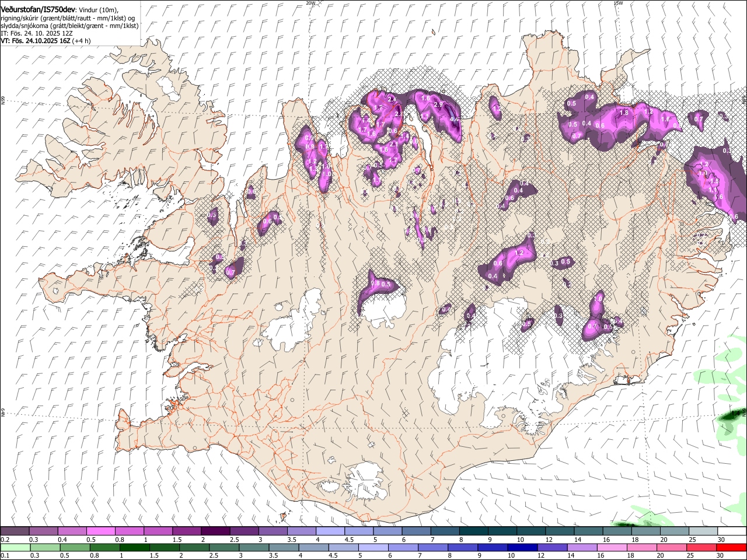Viewport: 747px width, 560px height.
Task: Select the 'slydda/snjókoma' legend description line
Action: [69, 26]
